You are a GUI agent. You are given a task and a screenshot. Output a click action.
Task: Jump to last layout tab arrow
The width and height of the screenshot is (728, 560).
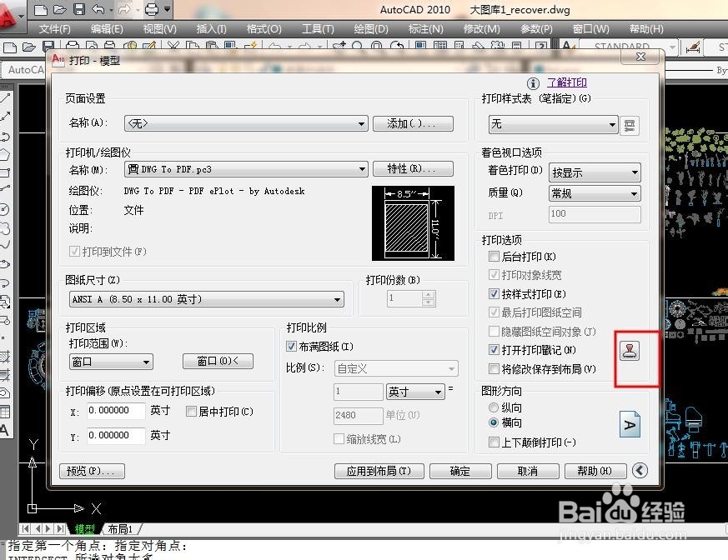coord(61,528)
